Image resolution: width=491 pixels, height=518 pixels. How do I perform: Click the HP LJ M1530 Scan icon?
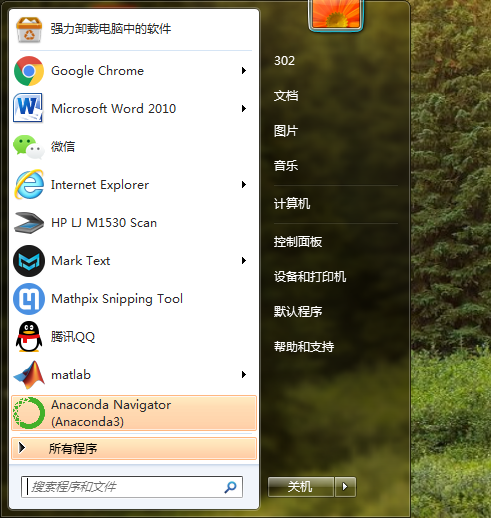point(29,223)
